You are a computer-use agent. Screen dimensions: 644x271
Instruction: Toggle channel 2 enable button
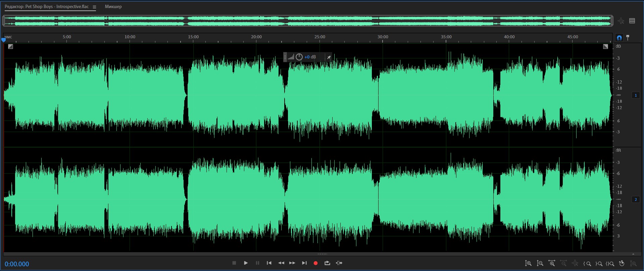636,199
